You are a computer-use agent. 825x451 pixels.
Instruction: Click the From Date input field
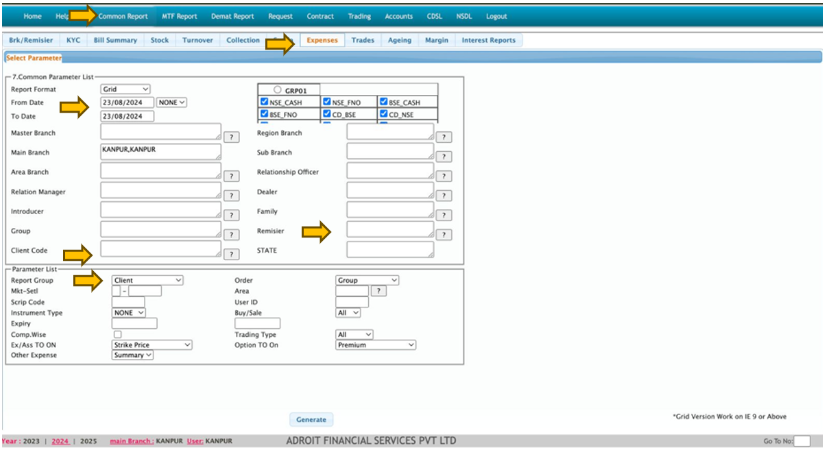click(126, 102)
